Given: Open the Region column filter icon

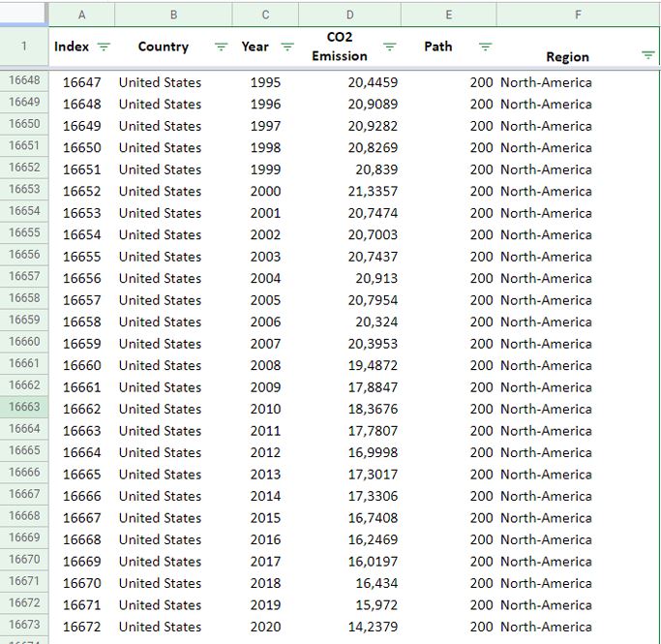Looking at the screenshot, I should pos(647,55).
